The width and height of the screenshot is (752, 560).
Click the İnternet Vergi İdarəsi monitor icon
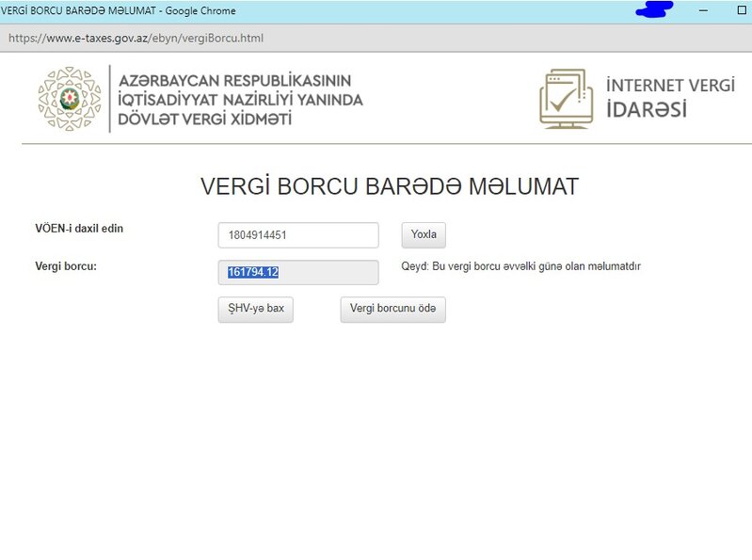(566, 99)
